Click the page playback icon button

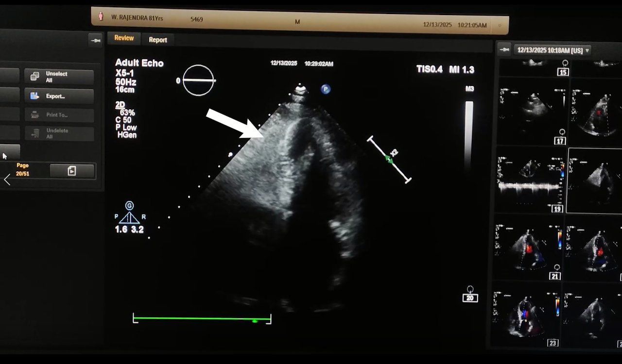[72, 170]
